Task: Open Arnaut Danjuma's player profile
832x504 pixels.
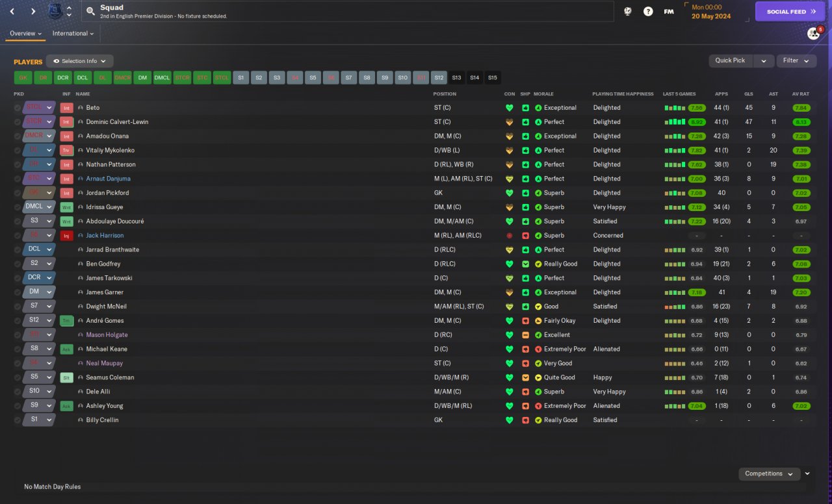Action: [109, 179]
